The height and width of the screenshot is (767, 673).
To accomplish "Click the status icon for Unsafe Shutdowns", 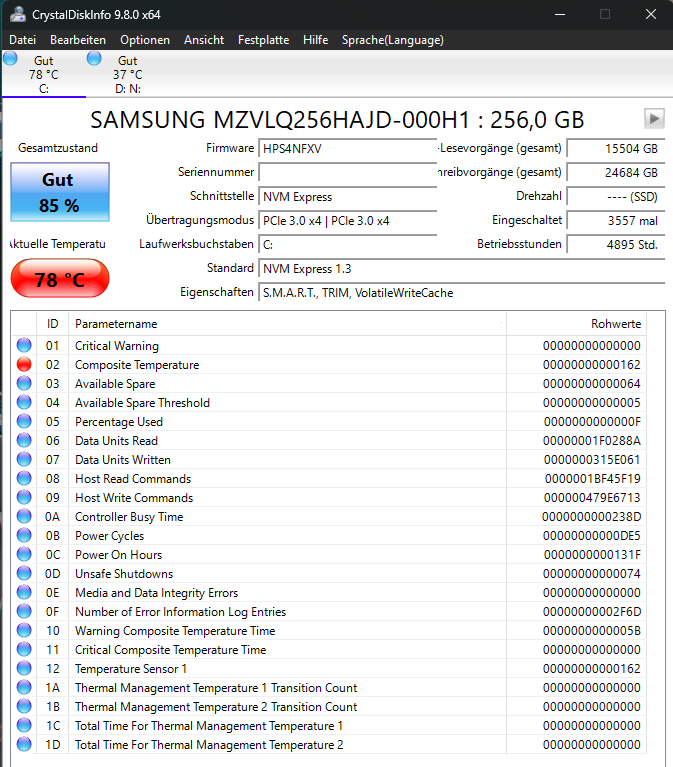I will [x=24, y=573].
